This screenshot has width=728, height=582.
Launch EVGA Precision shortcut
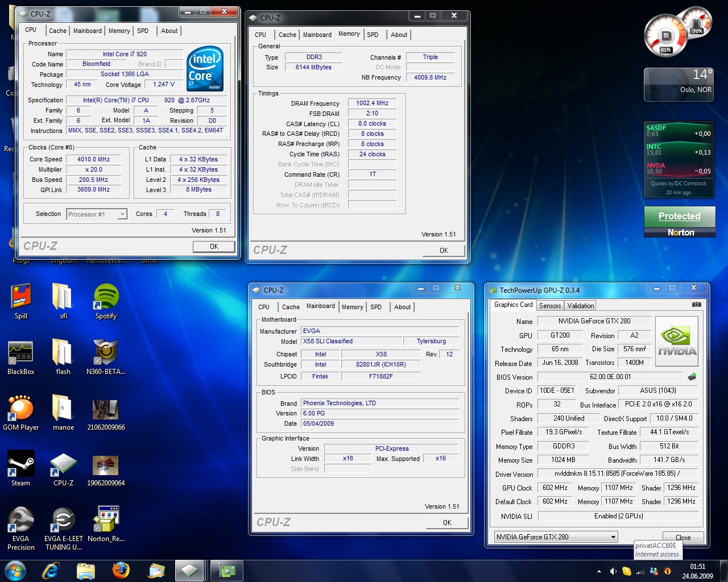[21, 528]
